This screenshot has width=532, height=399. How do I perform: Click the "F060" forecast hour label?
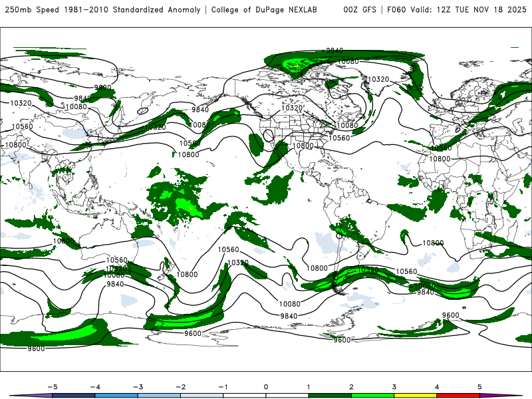click(x=396, y=9)
